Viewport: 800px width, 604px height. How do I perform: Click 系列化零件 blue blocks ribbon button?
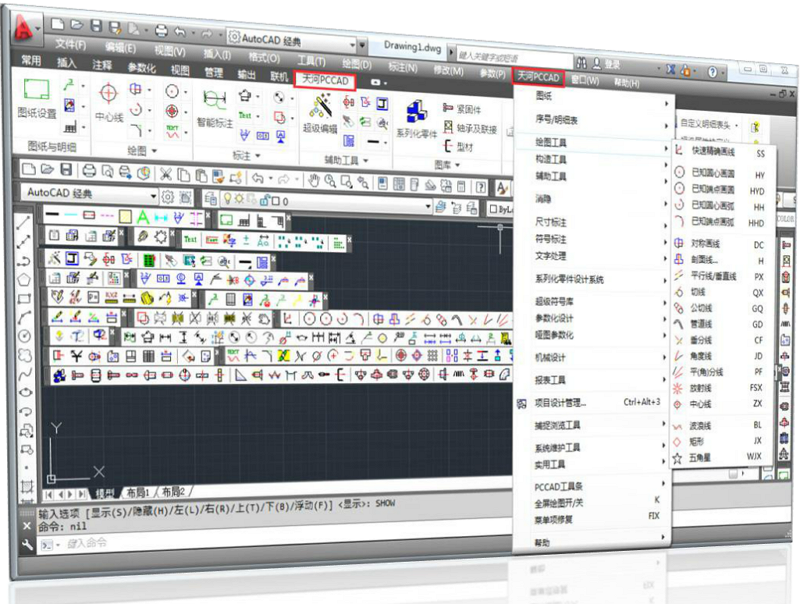[x=417, y=119]
